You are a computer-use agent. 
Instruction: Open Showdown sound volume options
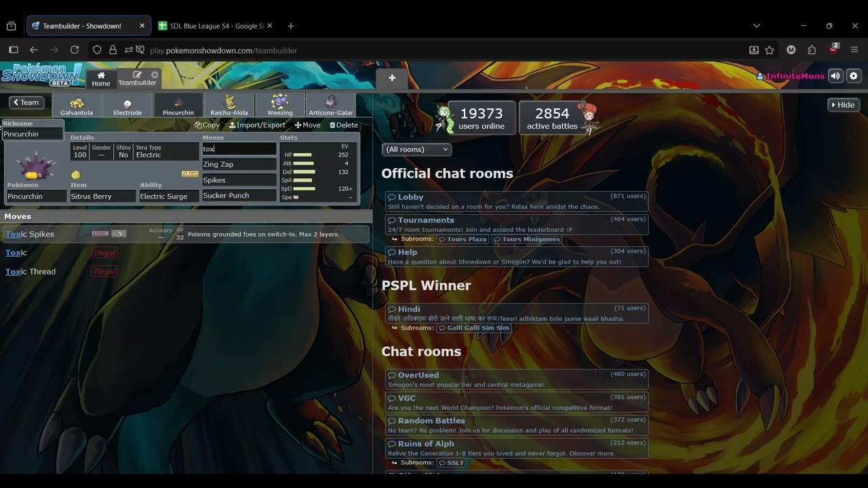pyautogui.click(x=835, y=76)
